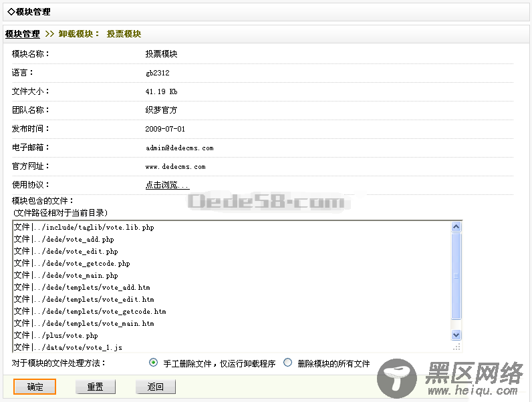Click the line ../dede/vote_main.php

[65, 275]
